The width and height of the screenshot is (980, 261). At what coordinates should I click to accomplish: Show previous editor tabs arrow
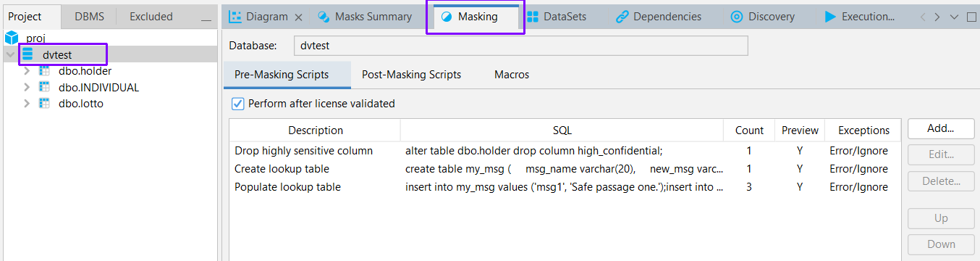point(923,17)
